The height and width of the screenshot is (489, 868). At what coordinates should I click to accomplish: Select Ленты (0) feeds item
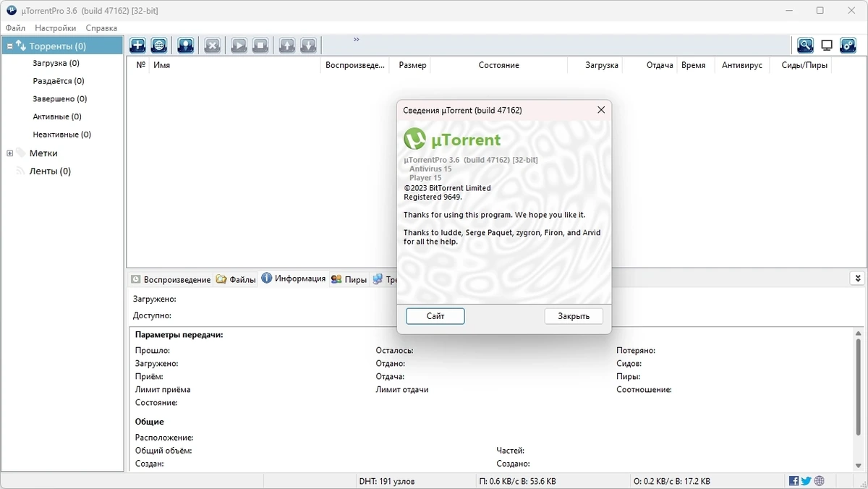click(x=50, y=171)
